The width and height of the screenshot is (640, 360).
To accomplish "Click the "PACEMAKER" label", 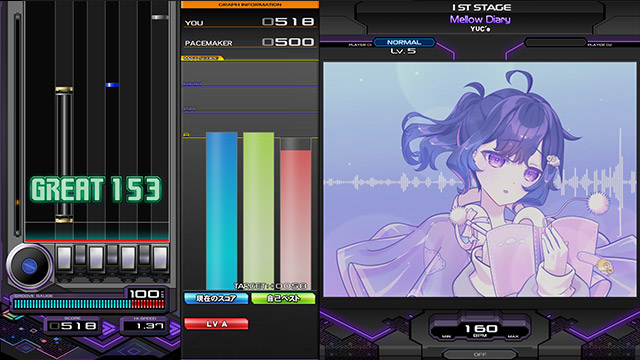I will [209, 43].
